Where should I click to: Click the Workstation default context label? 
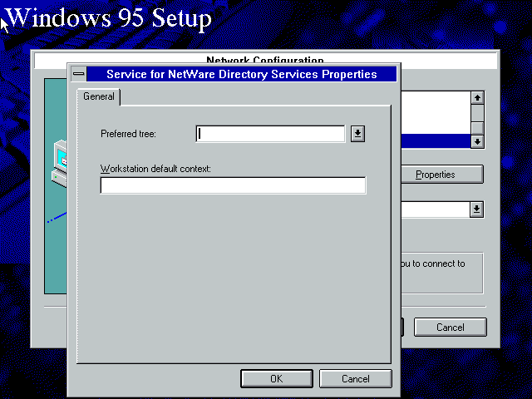coord(155,169)
